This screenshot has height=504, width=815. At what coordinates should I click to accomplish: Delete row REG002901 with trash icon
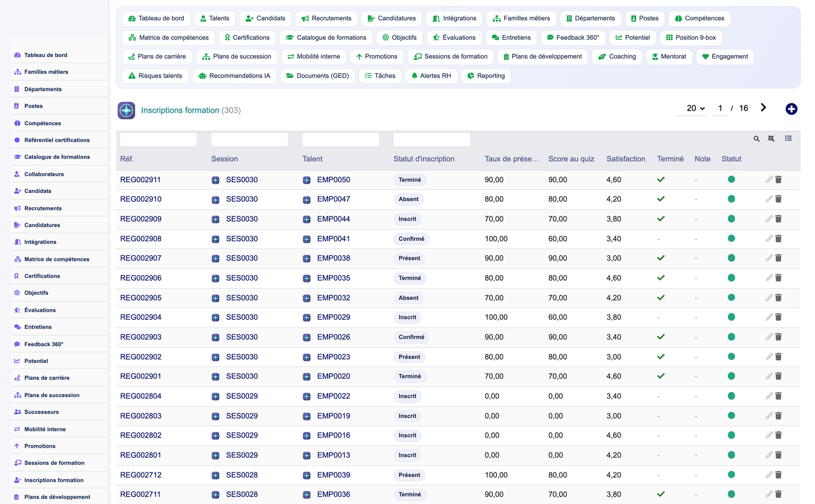tap(778, 376)
